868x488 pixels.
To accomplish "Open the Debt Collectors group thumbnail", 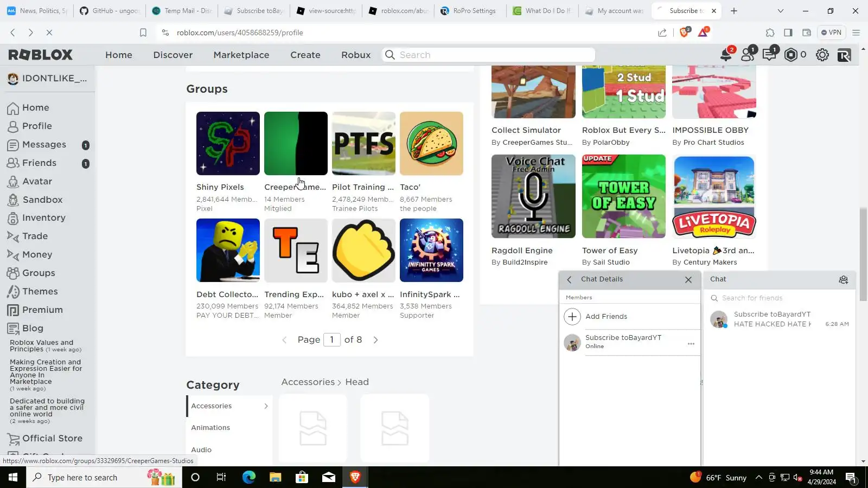I will click(228, 251).
